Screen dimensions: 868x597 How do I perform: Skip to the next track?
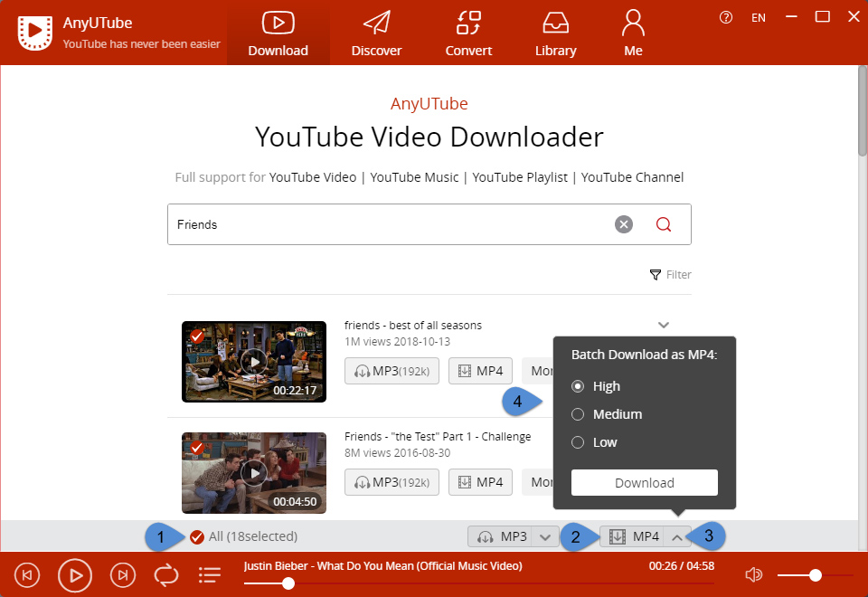pyautogui.click(x=123, y=575)
